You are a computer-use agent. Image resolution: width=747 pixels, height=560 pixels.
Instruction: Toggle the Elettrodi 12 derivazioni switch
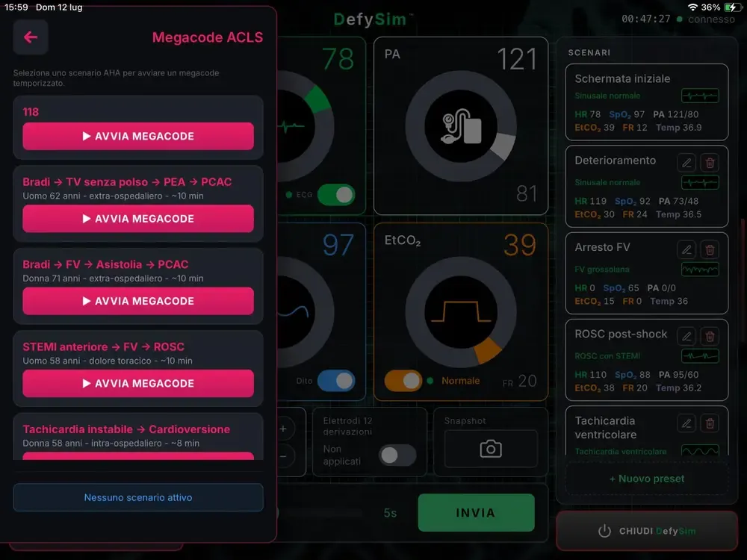pos(398,455)
